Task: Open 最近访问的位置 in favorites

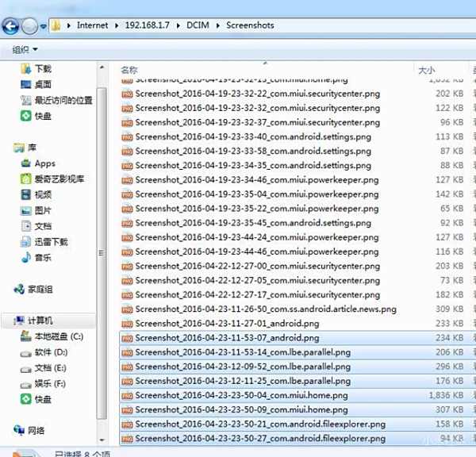Action: tap(63, 100)
